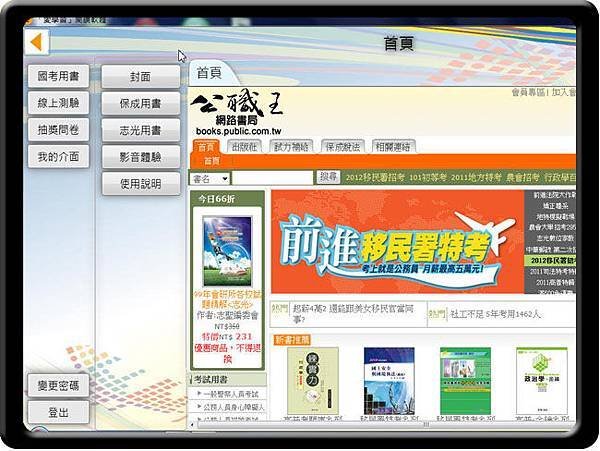600x451 pixels.
Task: Open the 競爭力 book cover thumbnail
Action: coord(313,381)
